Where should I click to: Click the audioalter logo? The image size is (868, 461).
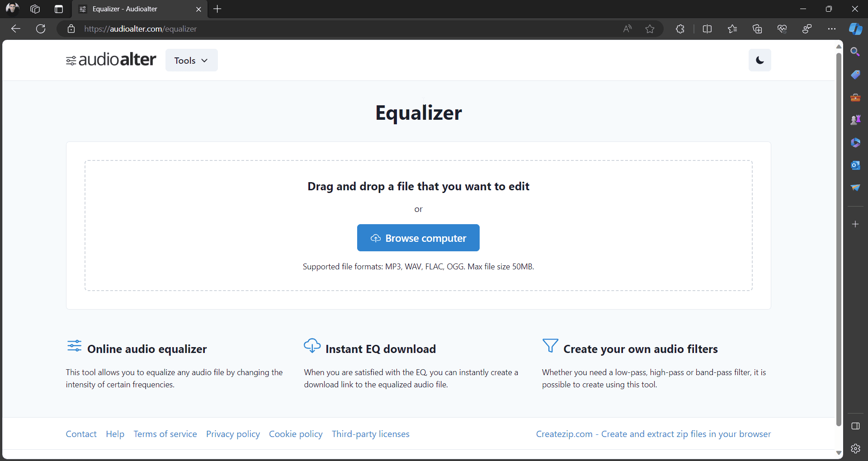coord(111,60)
